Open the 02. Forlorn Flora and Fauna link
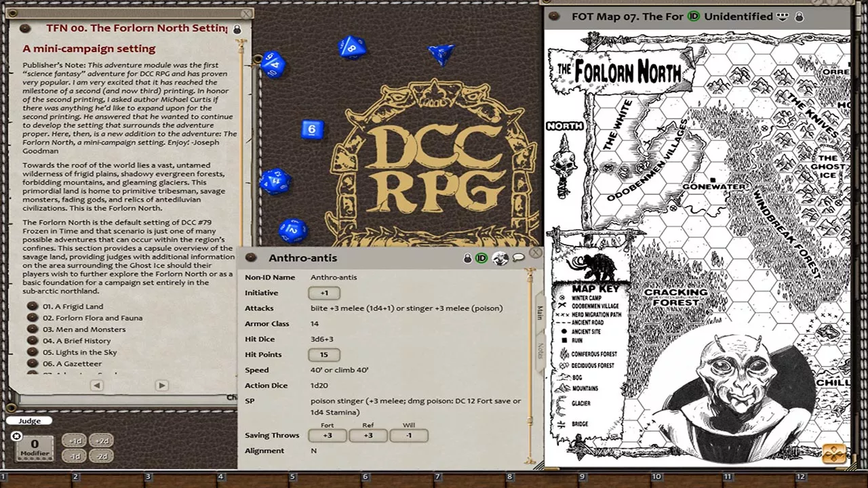The height and width of the screenshot is (488, 868). pos(92,318)
